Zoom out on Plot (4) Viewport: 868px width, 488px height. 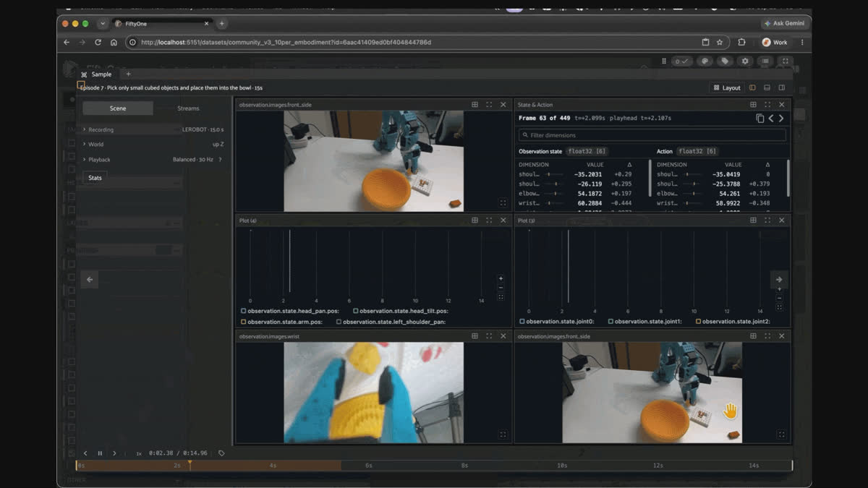(x=501, y=288)
